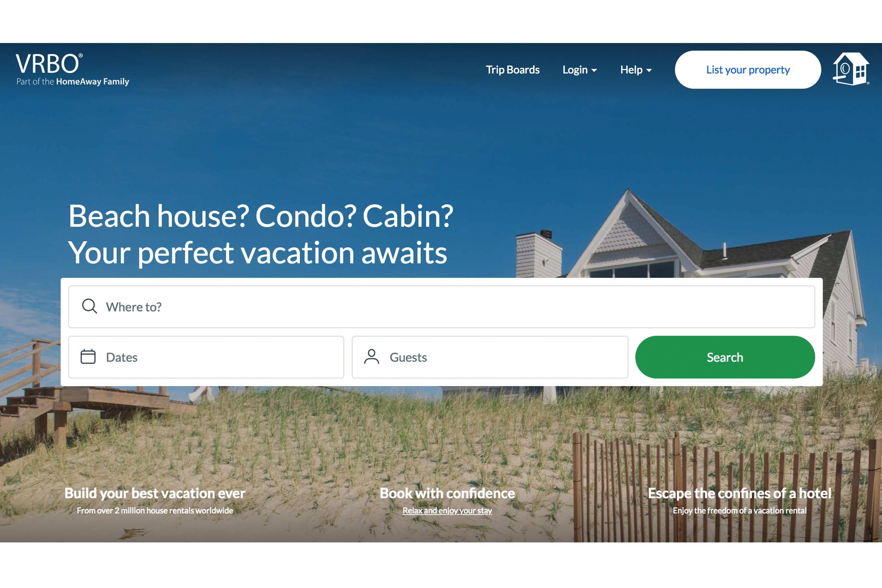Expand the Help dropdown menu
882x588 pixels.
click(x=635, y=69)
